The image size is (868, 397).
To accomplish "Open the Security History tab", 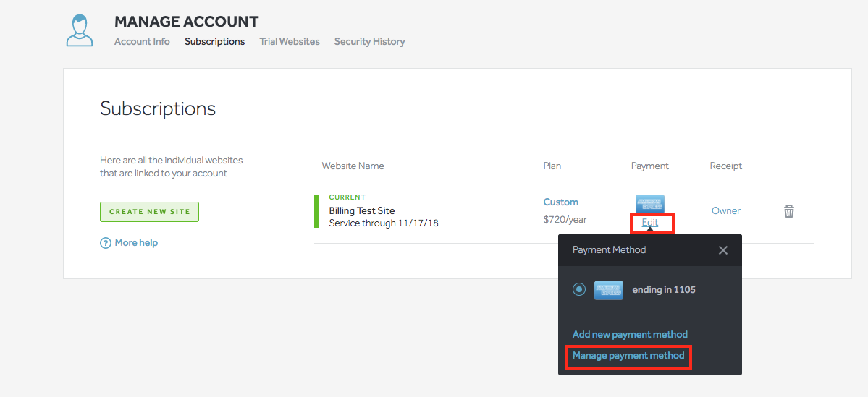I will pos(369,41).
